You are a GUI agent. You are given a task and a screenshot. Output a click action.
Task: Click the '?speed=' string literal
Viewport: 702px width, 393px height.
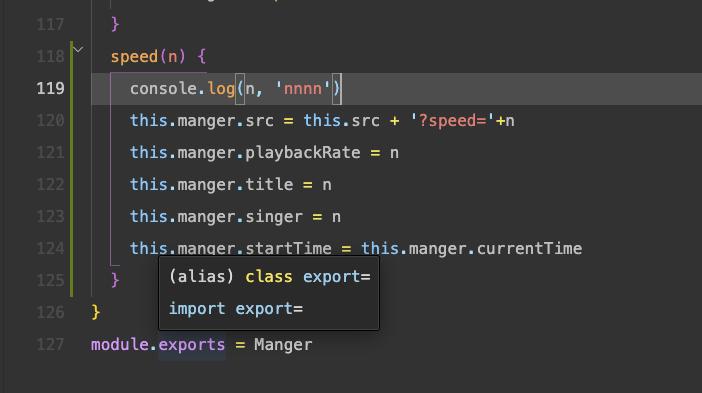452,121
